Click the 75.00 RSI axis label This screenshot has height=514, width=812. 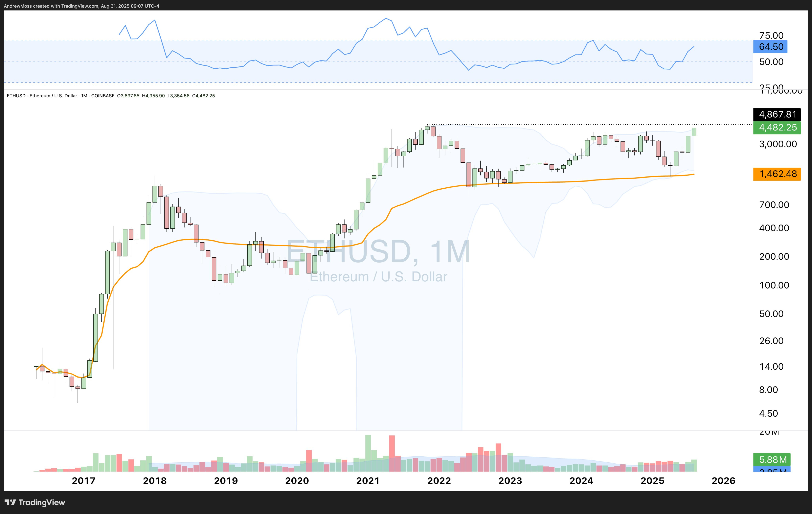[x=771, y=35]
